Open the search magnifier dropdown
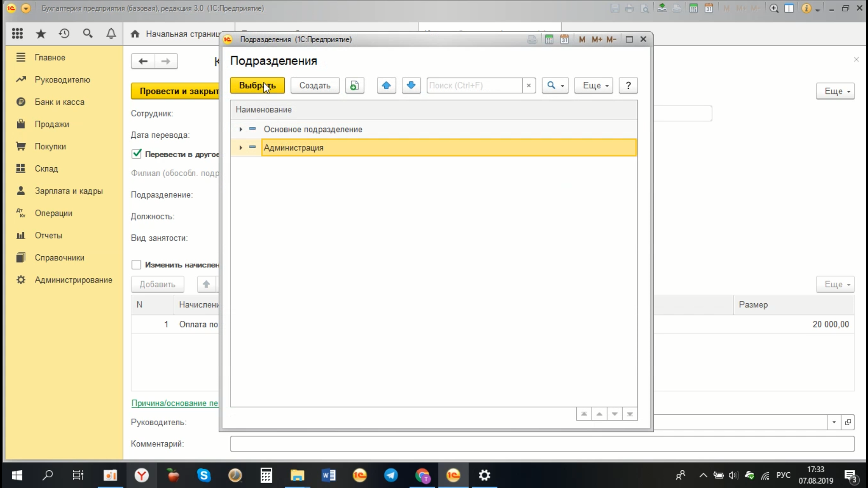Screen dimensions: 868x488 click(555, 85)
